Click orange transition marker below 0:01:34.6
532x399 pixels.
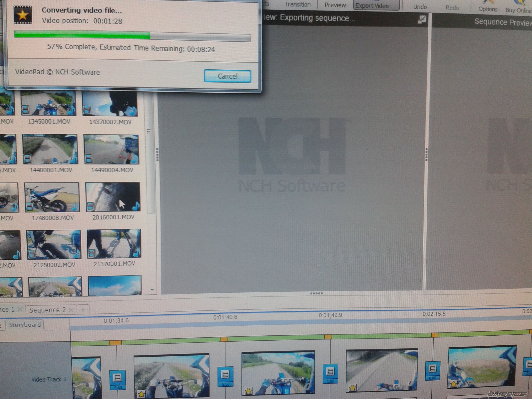point(116,343)
